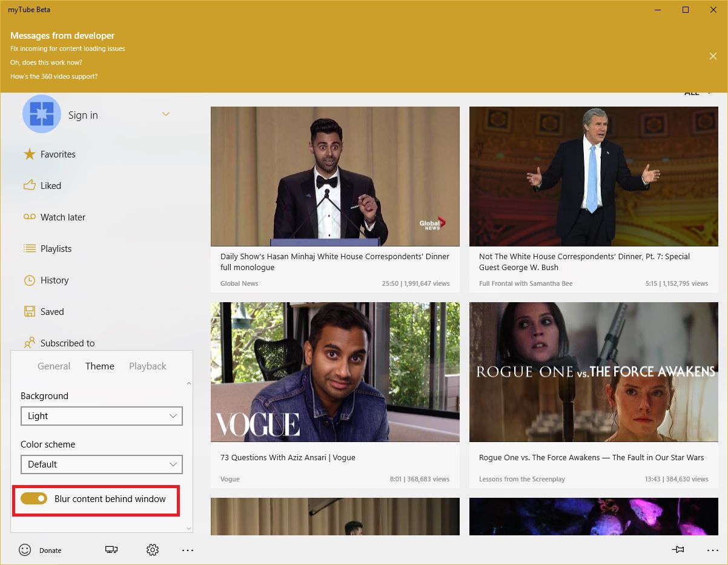Image resolution: width=728 pixels, height=565 pixels.
Task: Open left bottom bar more options ellipsis
Action: [x=188, y=550]
